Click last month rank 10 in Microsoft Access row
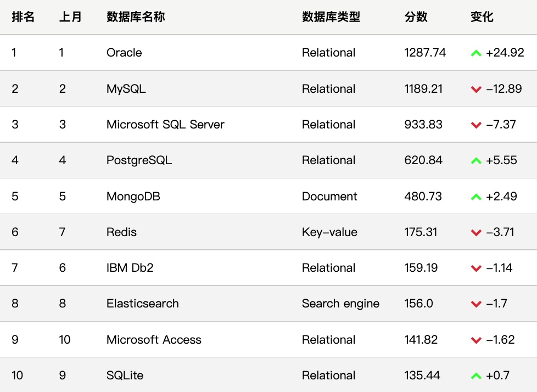The height and width of the screenshot is (392, 537). coord(65,339)
